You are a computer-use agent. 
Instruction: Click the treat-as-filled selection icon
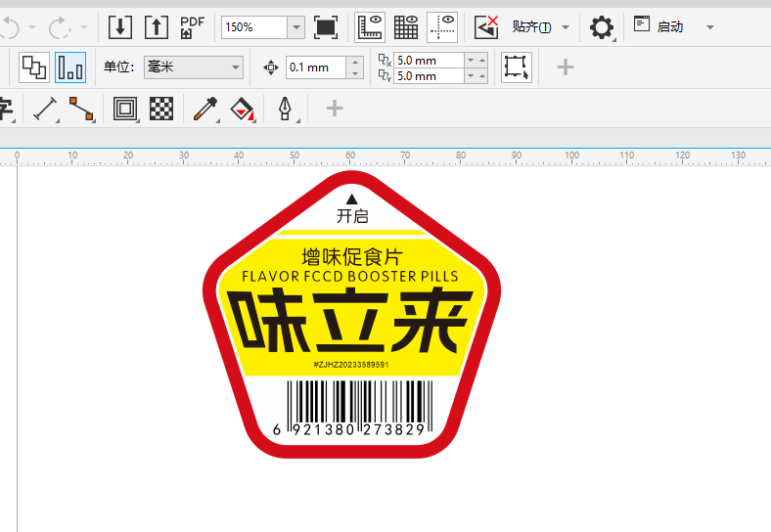pos(517,67)
